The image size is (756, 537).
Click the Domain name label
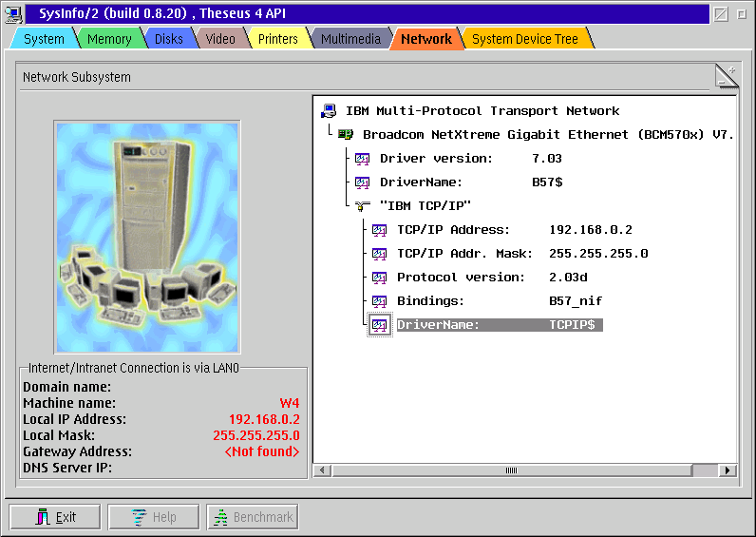pos(67,387)
